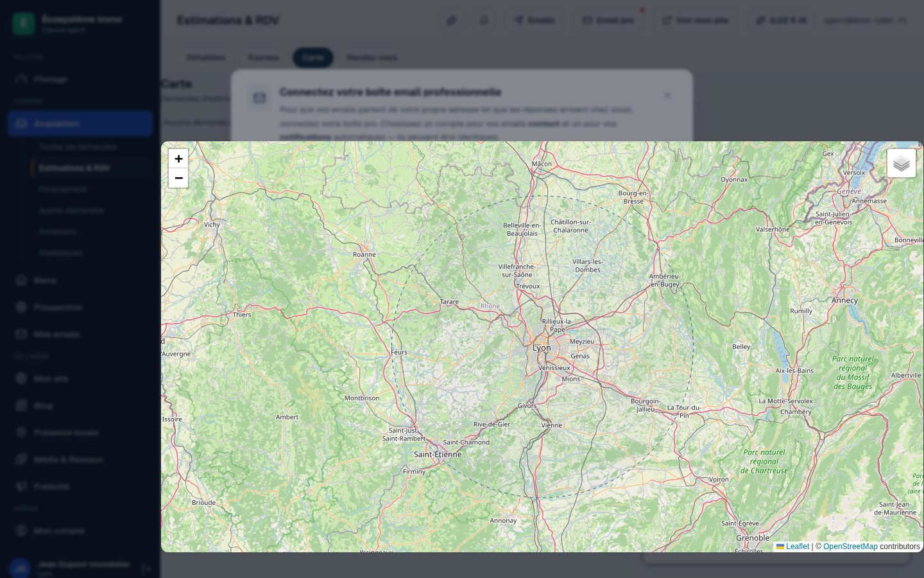Click the Email pro button
The image size is (924, 578).
[x=608, y=21]
